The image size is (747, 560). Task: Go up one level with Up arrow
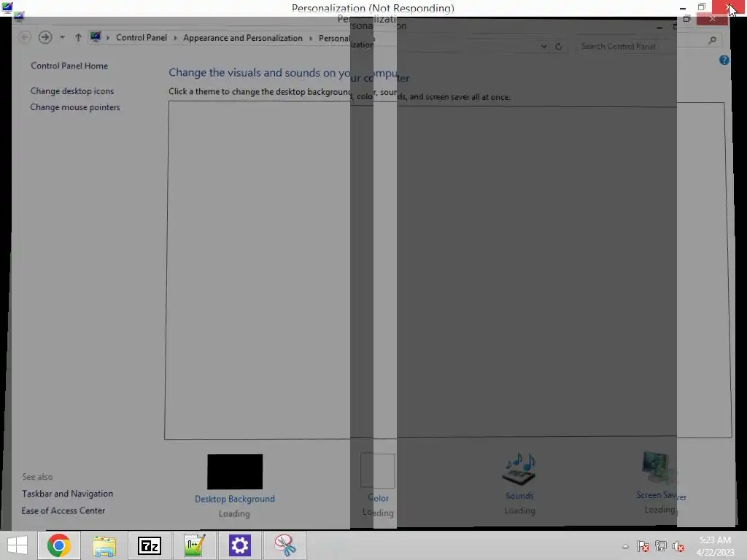click(x=78, y=37)
